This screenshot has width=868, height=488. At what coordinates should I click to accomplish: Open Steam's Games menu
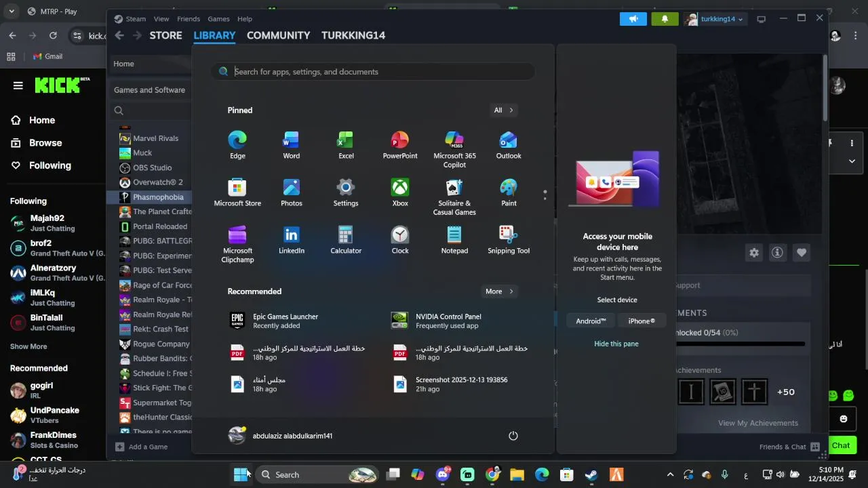tap(218, 19)
